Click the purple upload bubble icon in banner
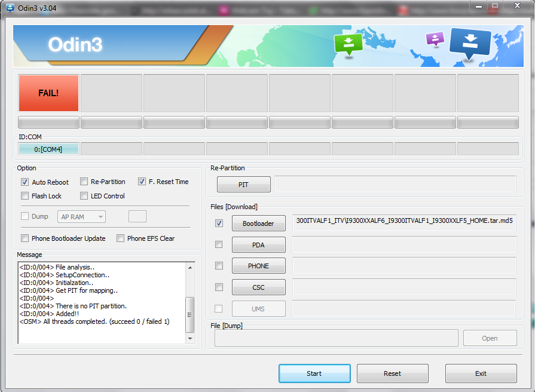This screenshot has height=392, width=535. coord(435,39)
